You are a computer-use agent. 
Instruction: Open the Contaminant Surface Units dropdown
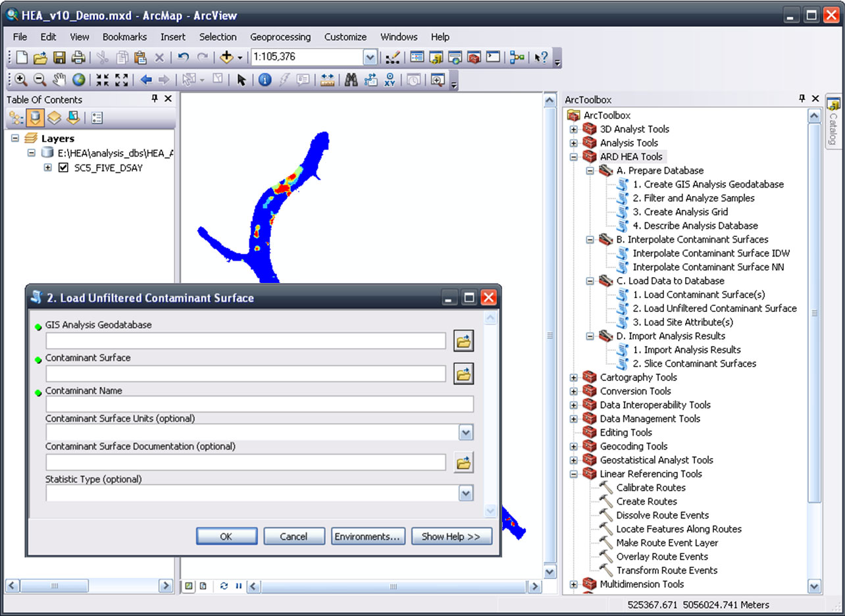[466, 432]
